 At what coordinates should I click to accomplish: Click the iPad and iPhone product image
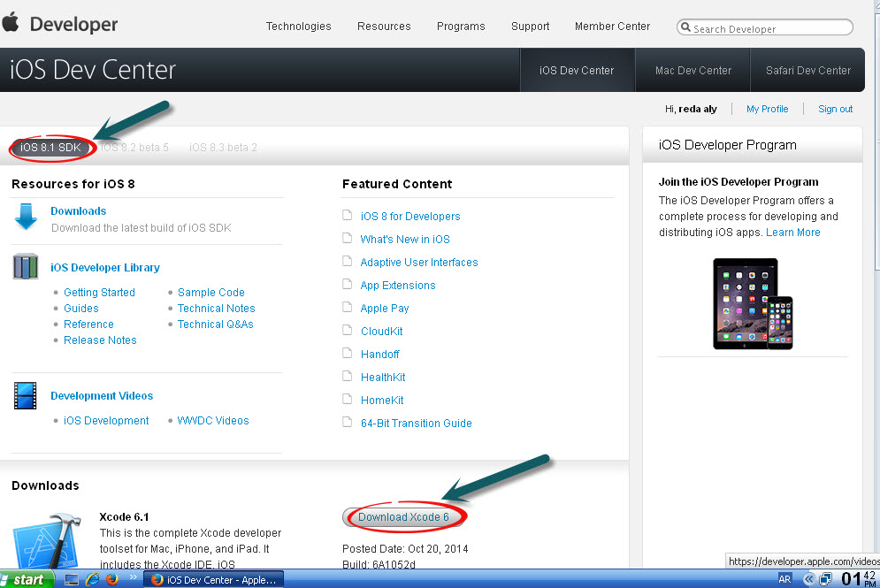pos(753,303)
